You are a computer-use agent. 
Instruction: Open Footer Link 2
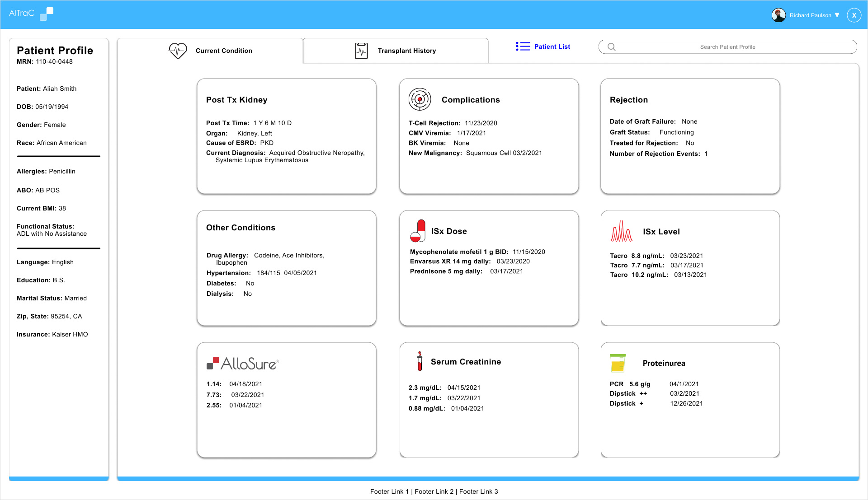(x=434, y=491)
